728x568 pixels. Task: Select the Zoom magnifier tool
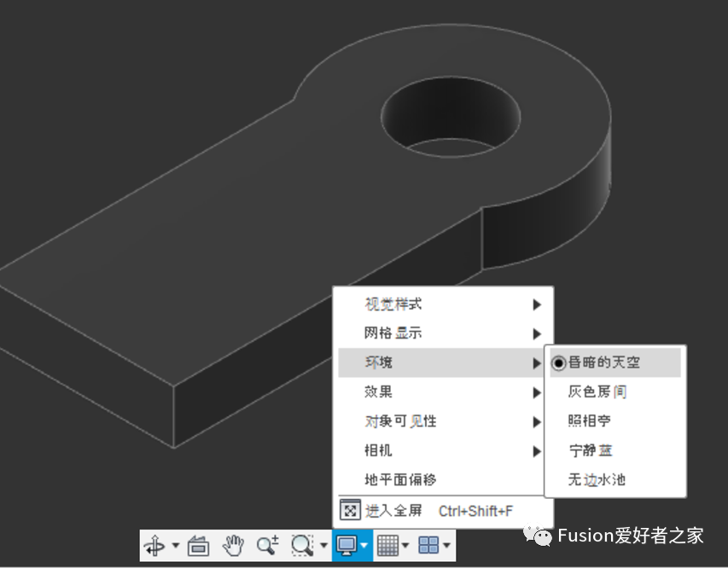coord(267,545)
